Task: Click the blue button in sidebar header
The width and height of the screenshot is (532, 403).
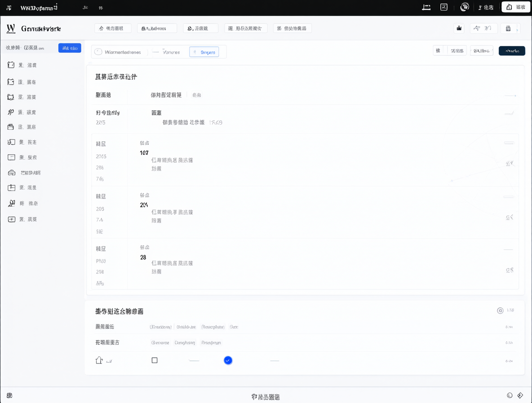Action: (70, 48)
